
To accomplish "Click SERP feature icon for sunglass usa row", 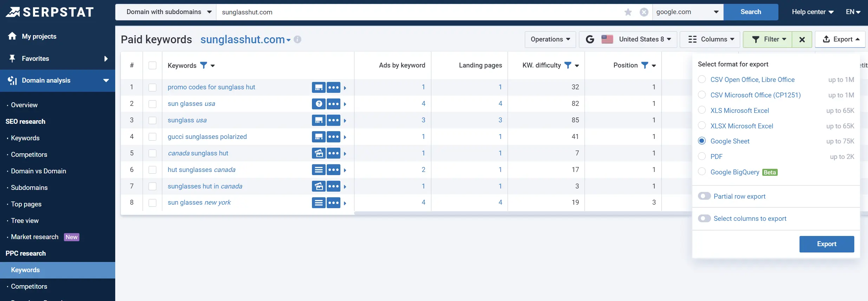I will click(x=319, y=120).
